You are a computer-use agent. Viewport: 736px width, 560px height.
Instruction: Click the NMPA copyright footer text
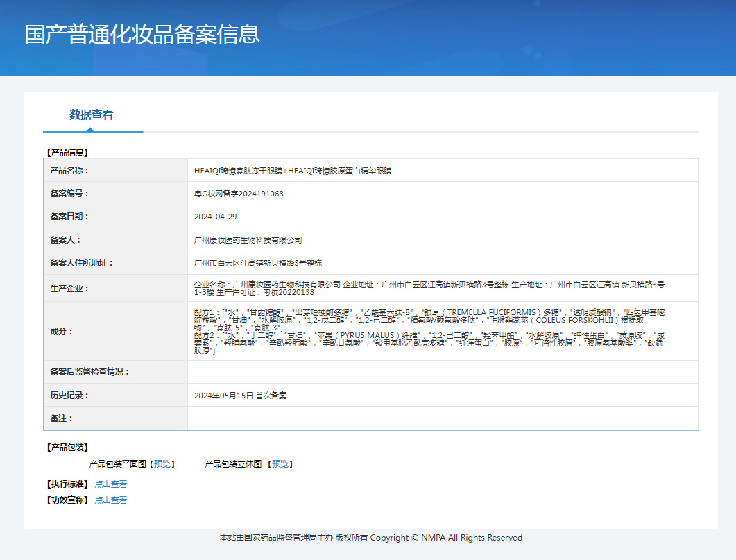click(371, 538)
